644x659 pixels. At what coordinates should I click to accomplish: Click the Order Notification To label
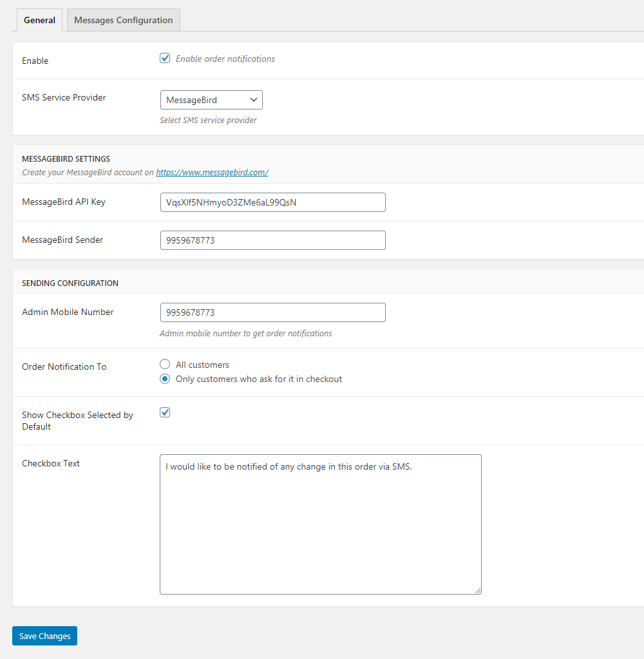[64, 367]
